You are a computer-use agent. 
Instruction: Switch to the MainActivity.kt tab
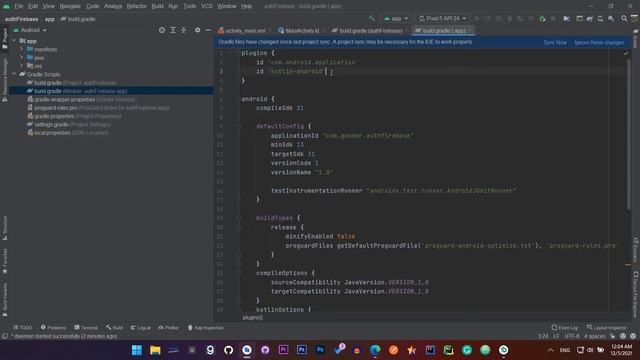[x=302, y=31]
